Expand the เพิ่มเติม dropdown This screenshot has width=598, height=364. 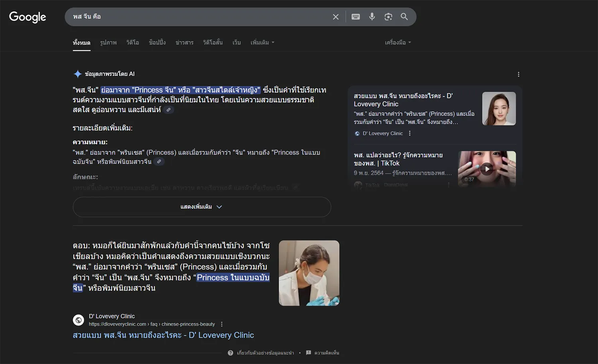click(262, 43)
